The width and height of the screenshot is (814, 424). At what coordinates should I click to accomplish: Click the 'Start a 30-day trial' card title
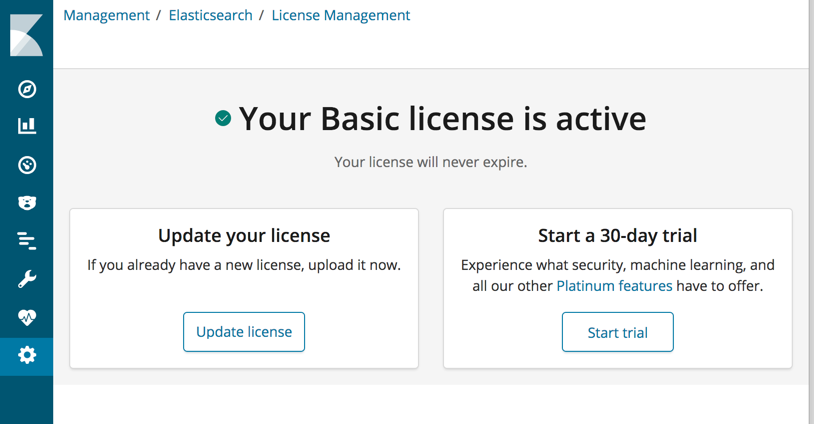(617, 236)
